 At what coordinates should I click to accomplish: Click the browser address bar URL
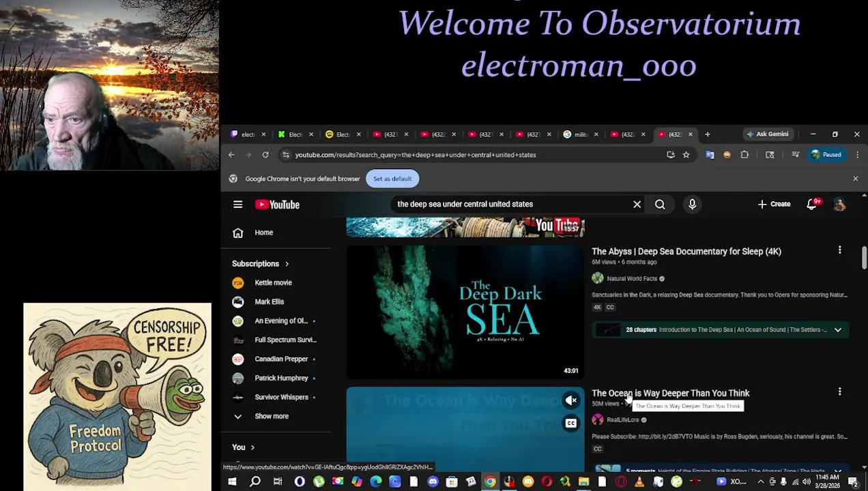[x=416, y=155]
